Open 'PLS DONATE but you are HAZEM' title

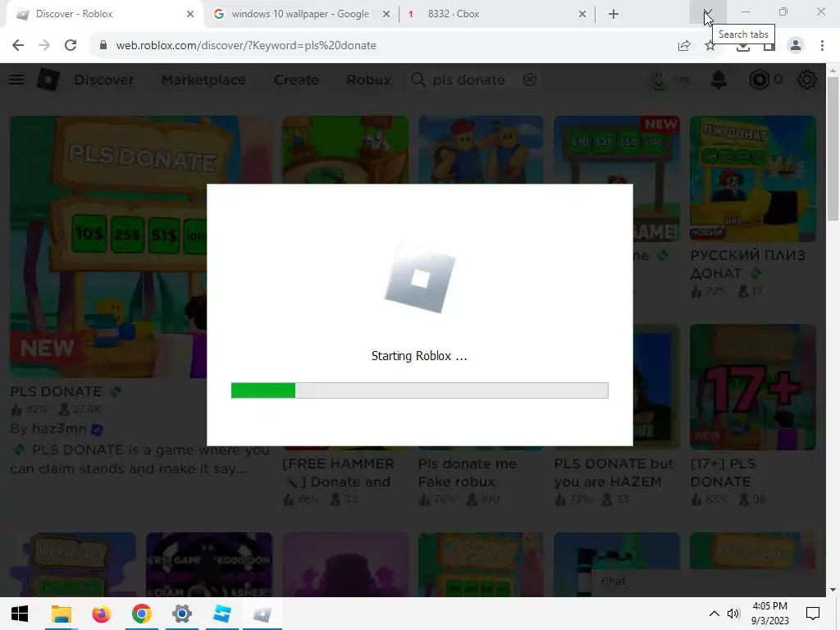click(614, 472)
